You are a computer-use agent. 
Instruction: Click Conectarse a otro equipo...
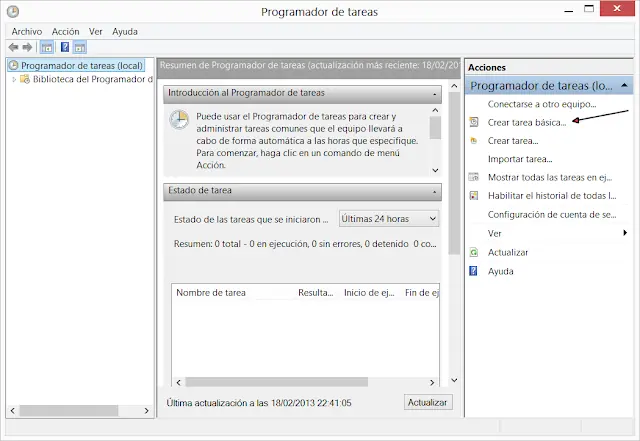click(x=542, y=104)
